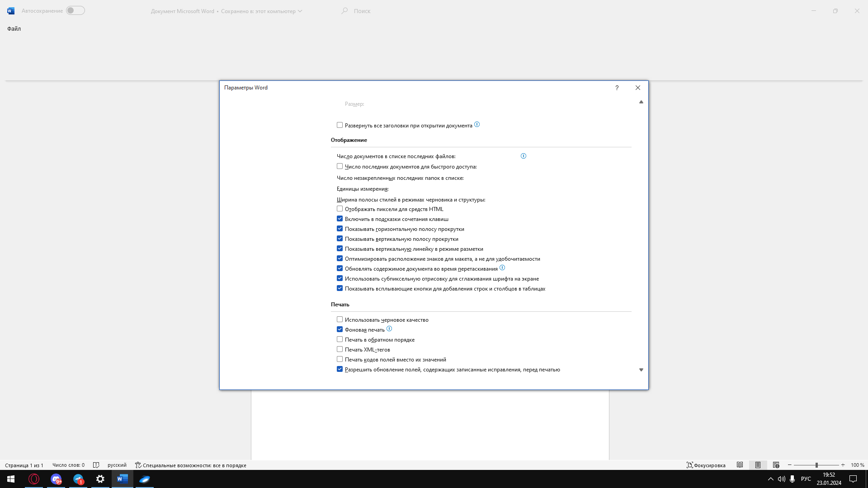Switch to Read Mode view icon

point(740,465)
